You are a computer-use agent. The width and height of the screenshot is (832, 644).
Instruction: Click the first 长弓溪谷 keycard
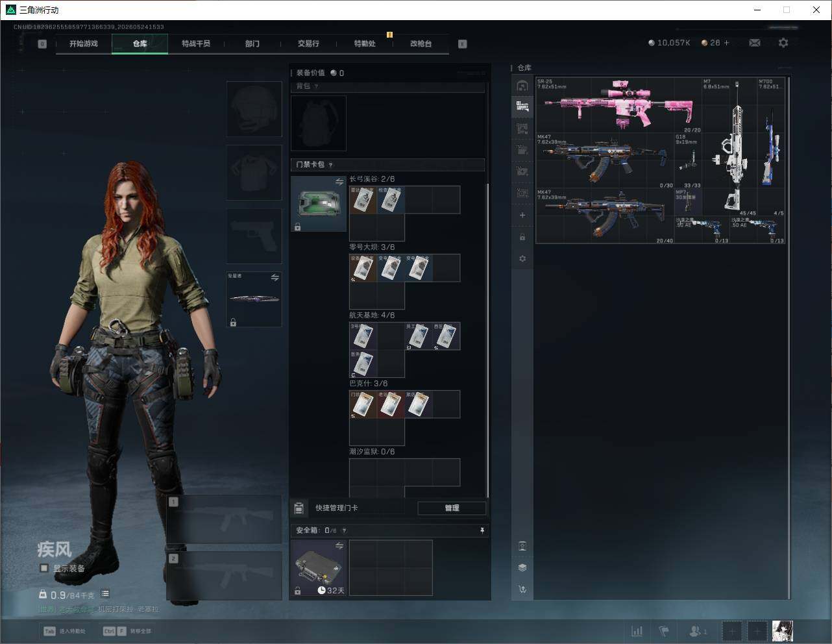tap(363, 200)
